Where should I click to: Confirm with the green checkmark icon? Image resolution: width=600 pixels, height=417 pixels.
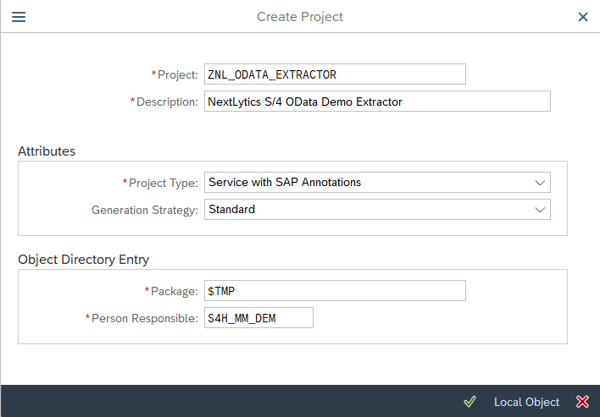470,402
